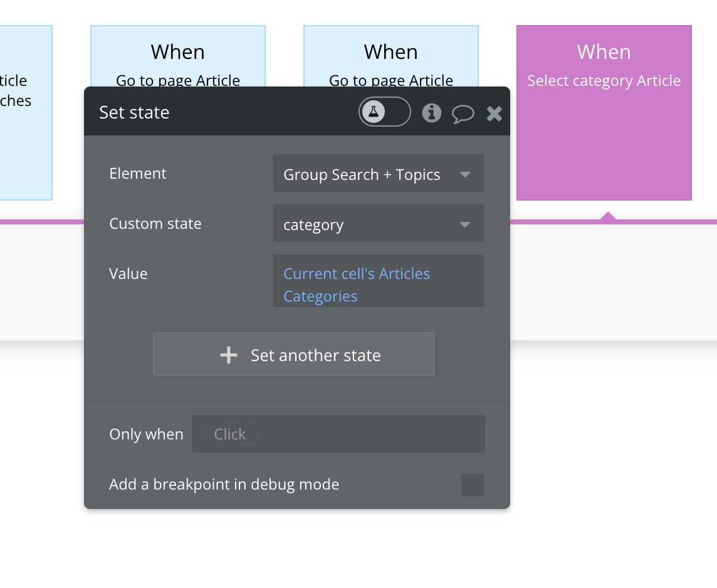Close the Set state panel with X
The width and height of the screenshot is (717, 588).
click(495, 113)
